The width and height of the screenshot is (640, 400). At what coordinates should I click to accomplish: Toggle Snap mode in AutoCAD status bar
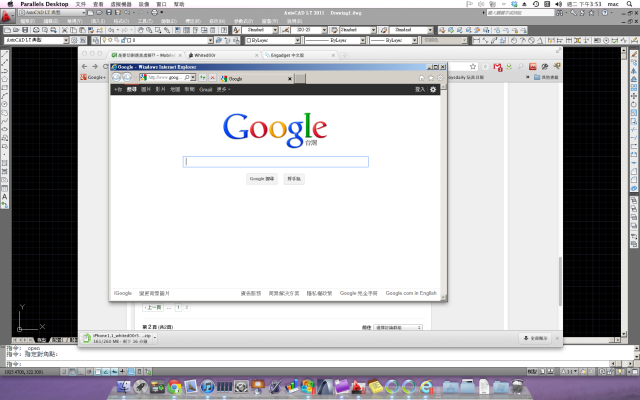[x=64, y=372]
